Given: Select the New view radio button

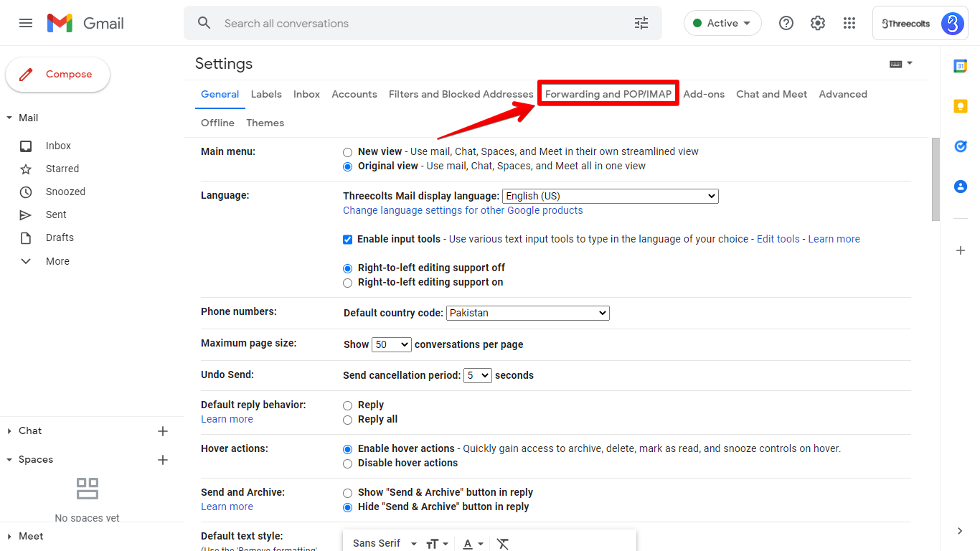Looking at the screenshot, I should [x=348, y=152].
